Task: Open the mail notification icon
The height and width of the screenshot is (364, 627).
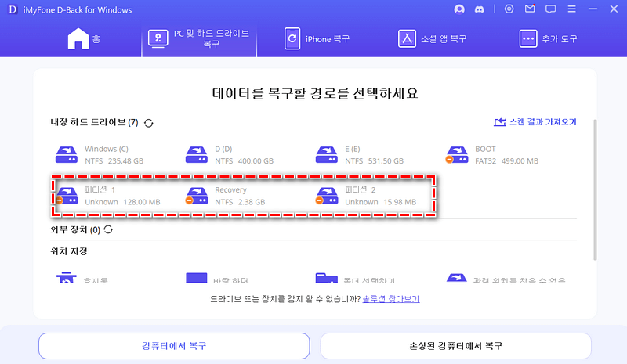Action: (x=530, y=9)
